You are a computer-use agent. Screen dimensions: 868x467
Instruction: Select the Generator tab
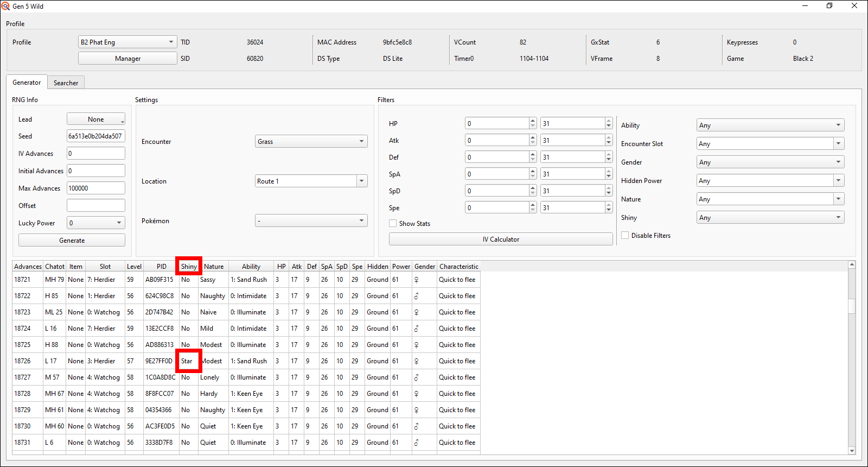[x=27, y=83]
